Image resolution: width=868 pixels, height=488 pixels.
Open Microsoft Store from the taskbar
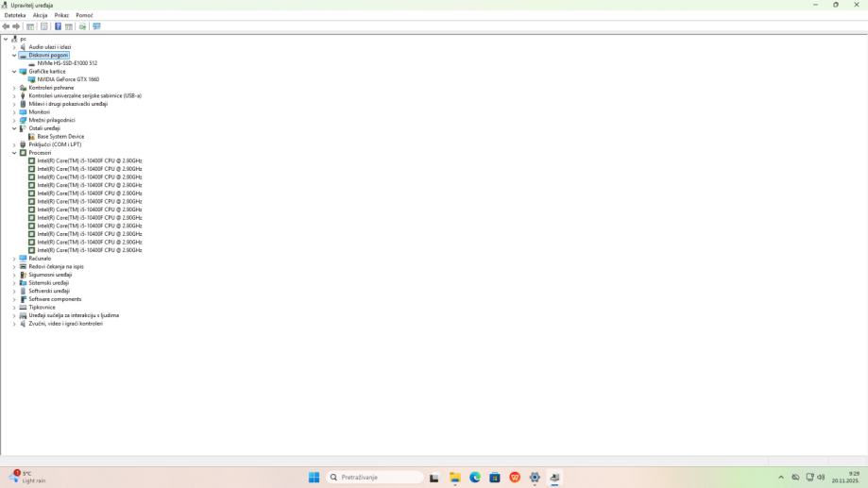[495, 478]
